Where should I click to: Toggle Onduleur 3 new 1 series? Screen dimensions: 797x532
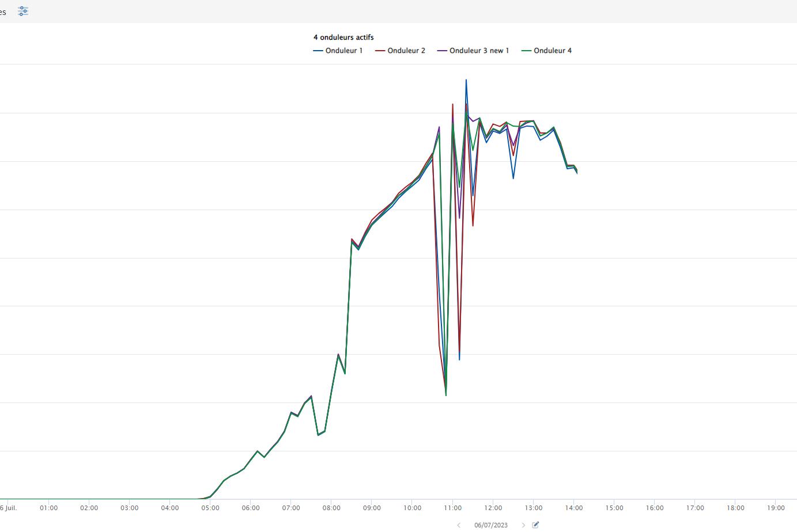pyautogui.click(x=473, y=51)
